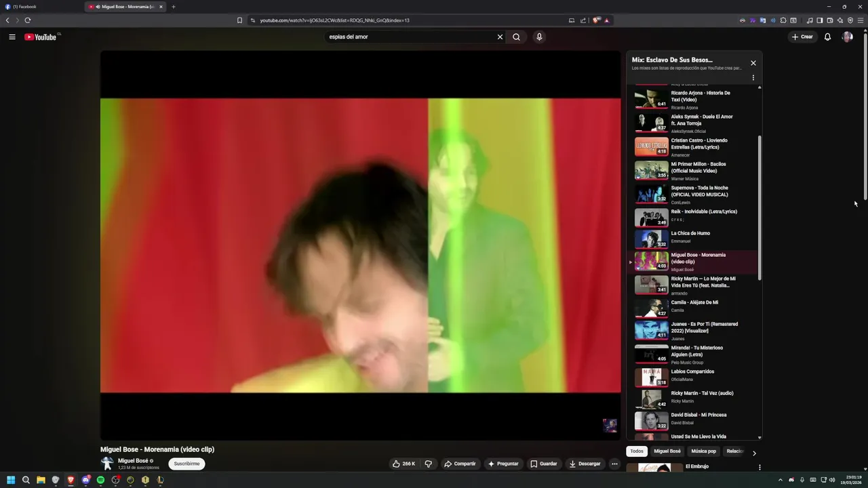Open a new browser tab
This screenshot has height=488, width=868.
[173, 7]
